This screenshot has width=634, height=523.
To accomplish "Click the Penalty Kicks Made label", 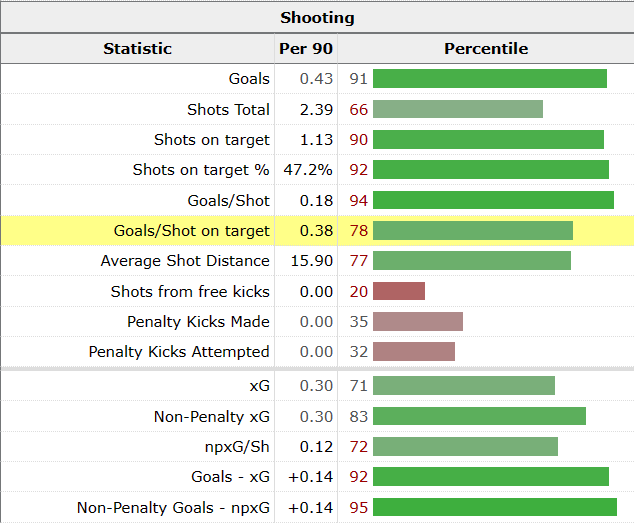I will (198, 321).
